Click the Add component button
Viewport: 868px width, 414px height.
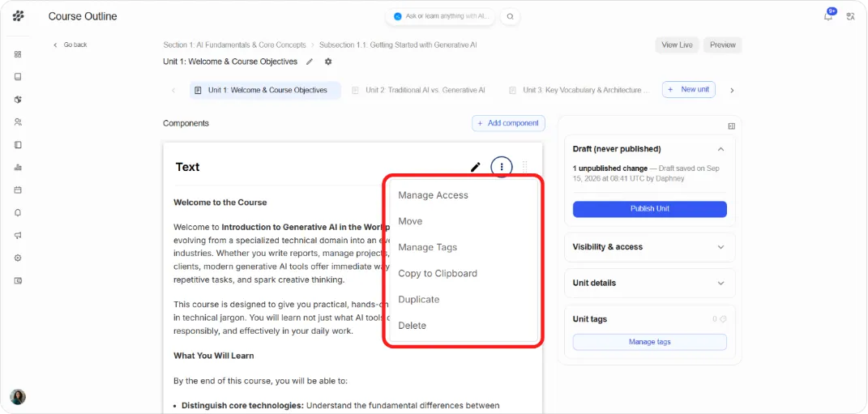coord(508,123)
